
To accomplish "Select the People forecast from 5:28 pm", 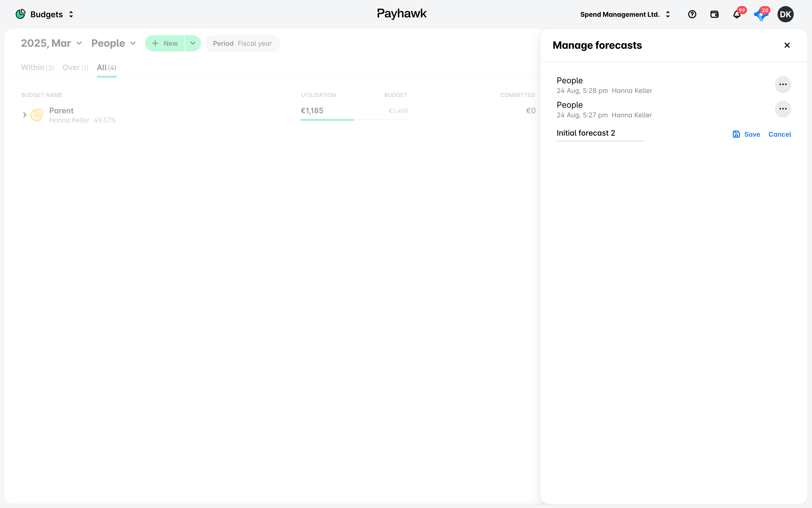I will point(604,85).
